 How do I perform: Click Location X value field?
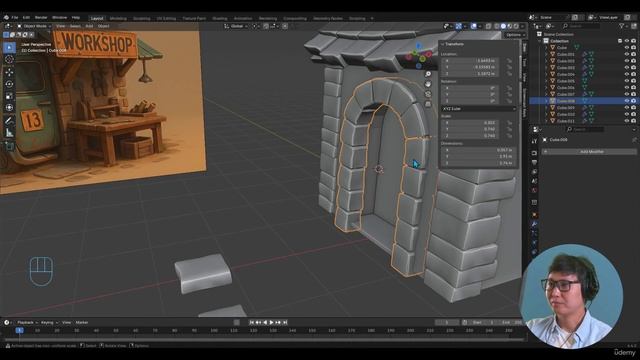(470, 61)
